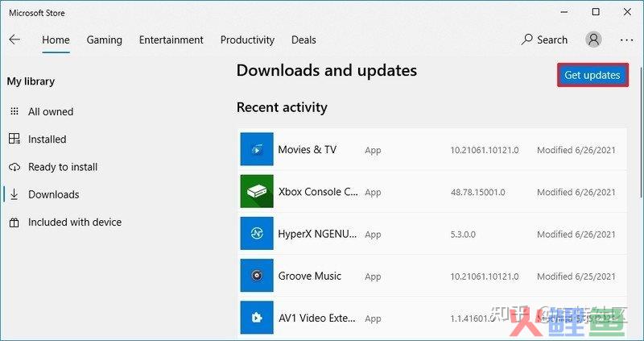This screenshot has height=341, width=644.
Task: Go to the Deals tab
Action: (303, 40)
